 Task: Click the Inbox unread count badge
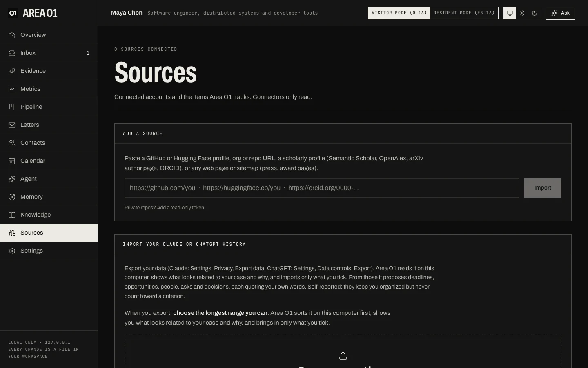click(x=88, y=53)
